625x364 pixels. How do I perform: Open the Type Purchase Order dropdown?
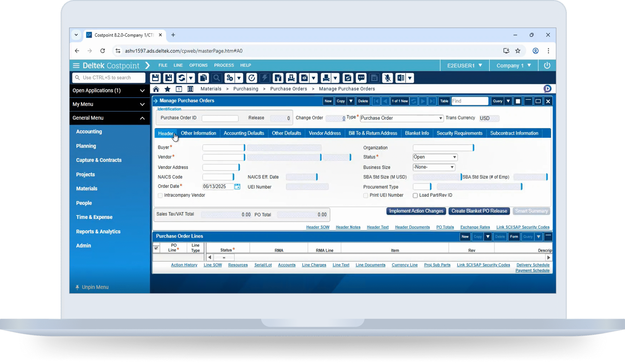[440, 118]
